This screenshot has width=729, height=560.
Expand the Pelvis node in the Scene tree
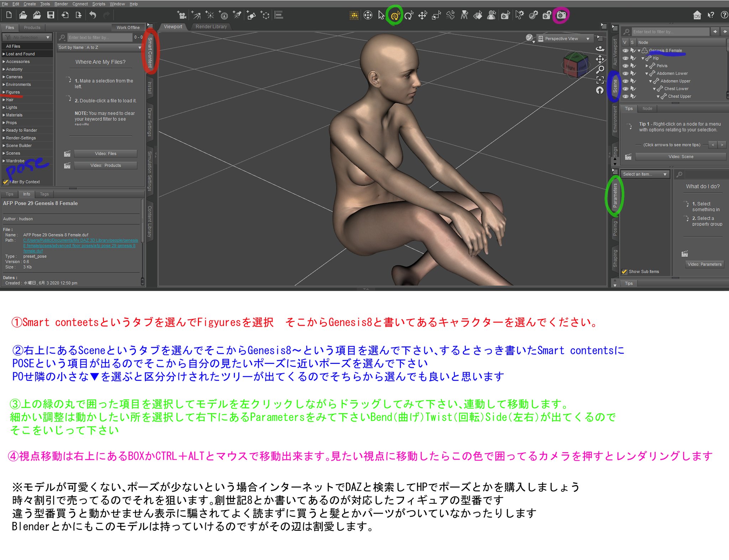pos(647,66)
